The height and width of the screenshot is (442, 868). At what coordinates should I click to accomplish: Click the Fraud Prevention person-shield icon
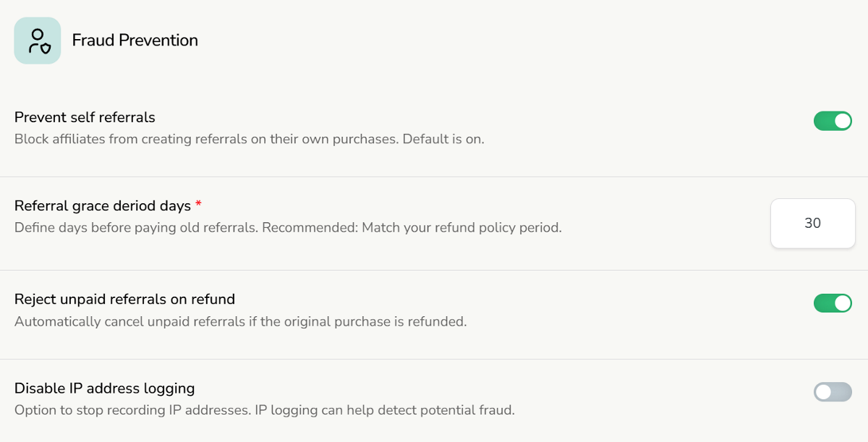(38, 41)
